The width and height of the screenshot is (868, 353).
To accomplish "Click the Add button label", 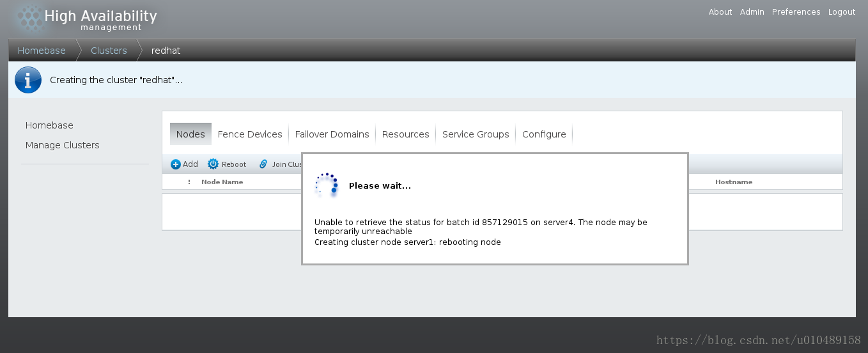I will point(190,164).
